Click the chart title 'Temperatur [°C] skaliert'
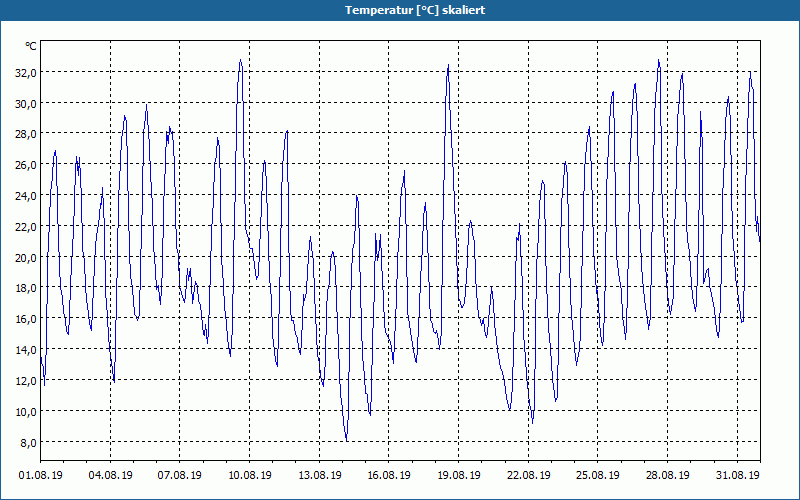 pos(415,10)
